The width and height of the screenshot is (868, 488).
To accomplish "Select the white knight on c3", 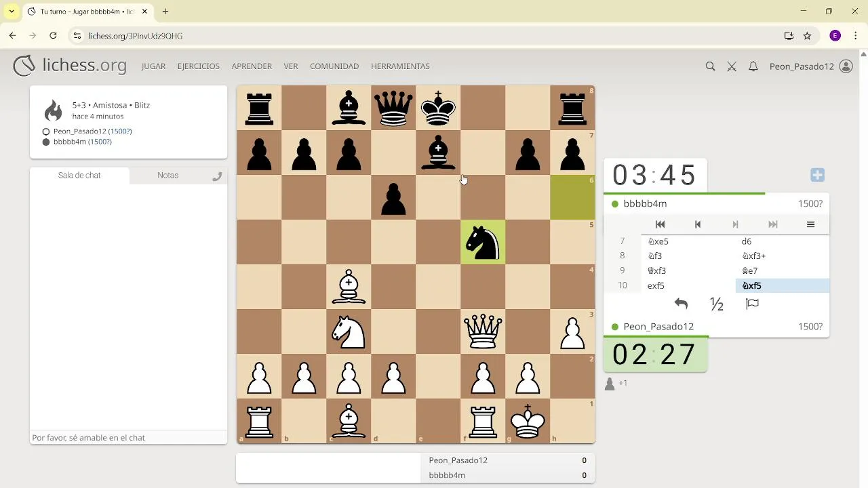I will tap(349, 331).
